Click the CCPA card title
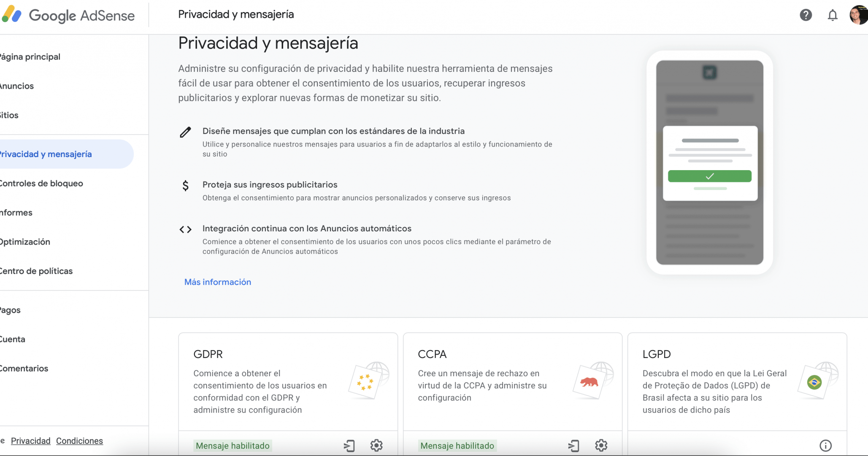868x456 pixels. 432,354
